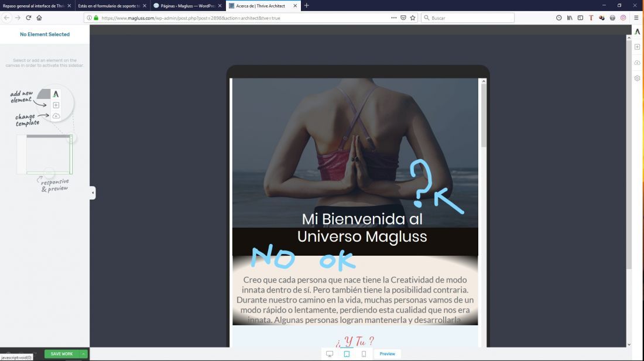The height and width of the screenshot is (361, 644).
Task: Click the Buscar search field
Action: click(467, 18)
